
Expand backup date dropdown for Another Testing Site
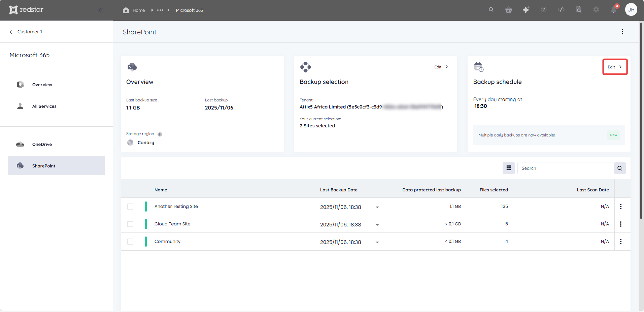[x=377, y=207]
